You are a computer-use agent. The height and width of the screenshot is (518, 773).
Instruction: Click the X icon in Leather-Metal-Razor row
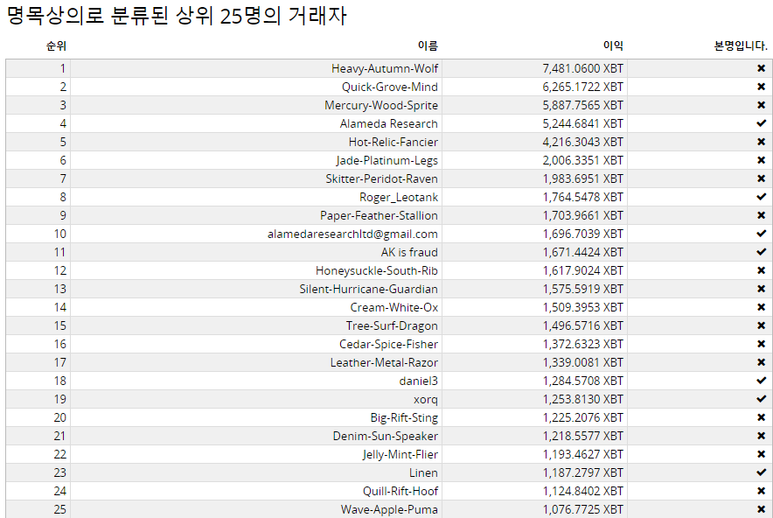click(x=761, y=362)
